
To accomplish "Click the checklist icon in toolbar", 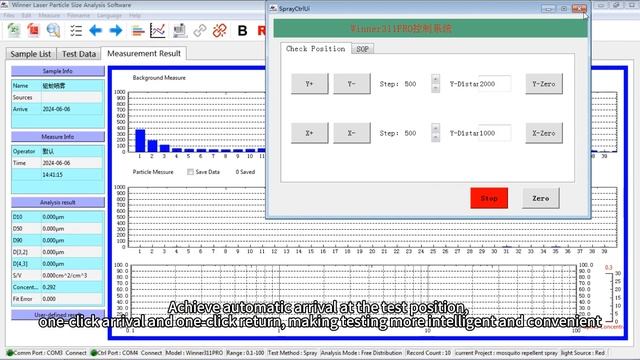I will tap(76, 31).
